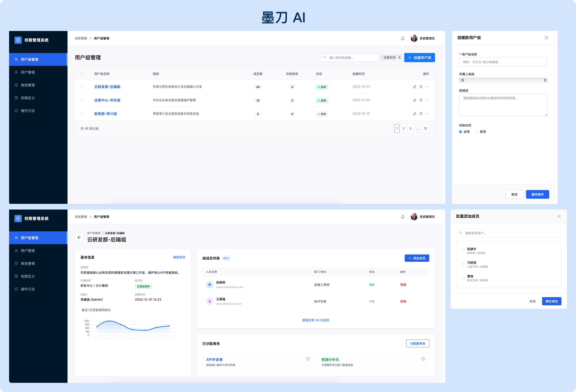Open 角色管理 in the top sidebar
The width and height of the screenshot is (576, 392).
[28, 85]
